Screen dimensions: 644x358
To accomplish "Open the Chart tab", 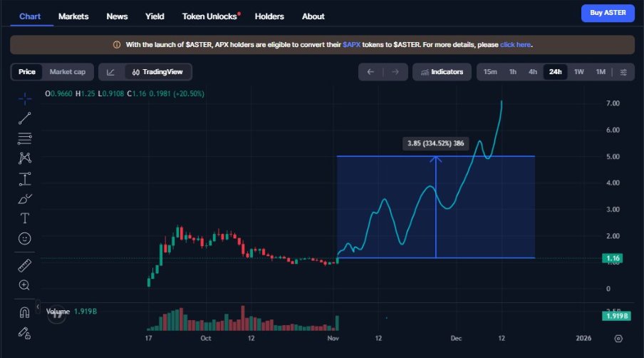I will coord(30,16).
